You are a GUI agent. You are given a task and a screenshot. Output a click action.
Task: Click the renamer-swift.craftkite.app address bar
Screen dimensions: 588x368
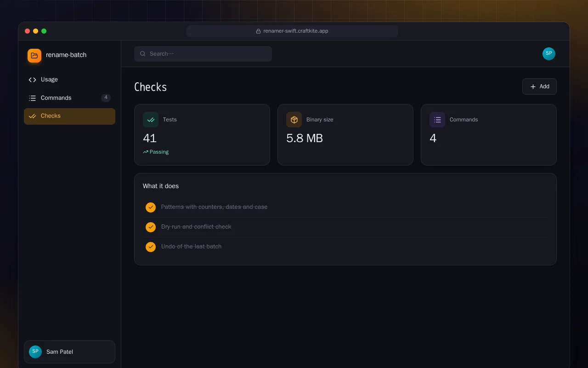292,31
